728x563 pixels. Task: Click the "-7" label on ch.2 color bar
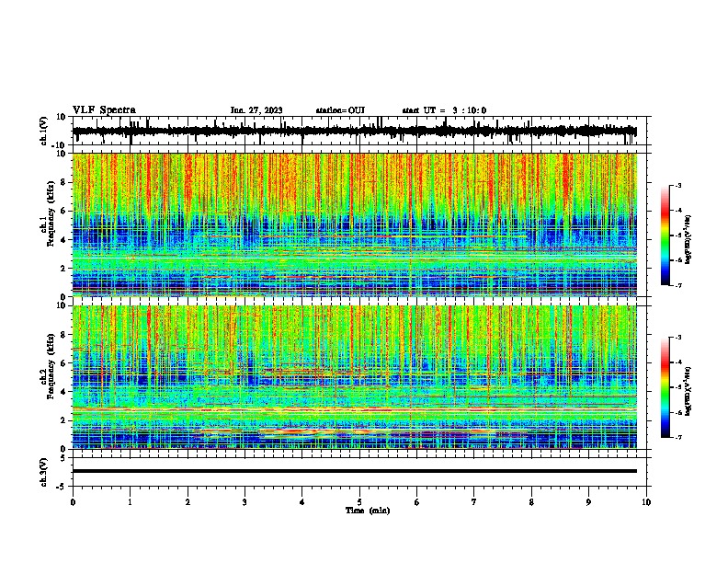[678, 437]
